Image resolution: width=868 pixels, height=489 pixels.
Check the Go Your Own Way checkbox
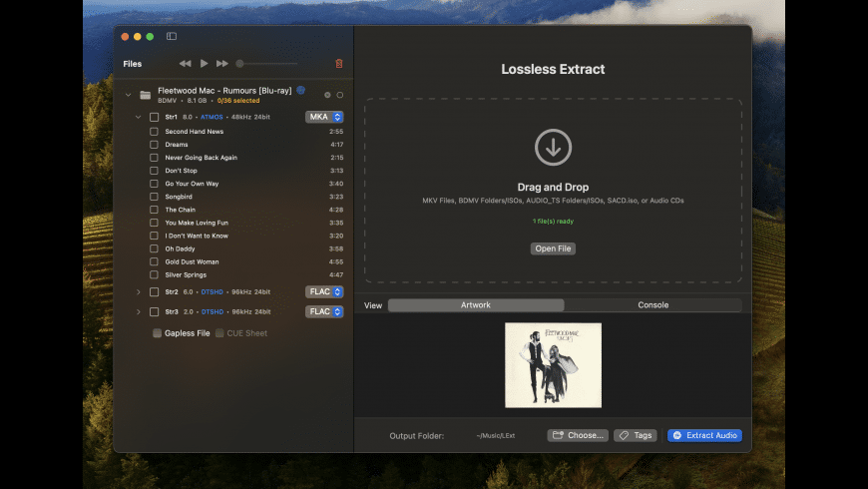click(x=154, y=184)
